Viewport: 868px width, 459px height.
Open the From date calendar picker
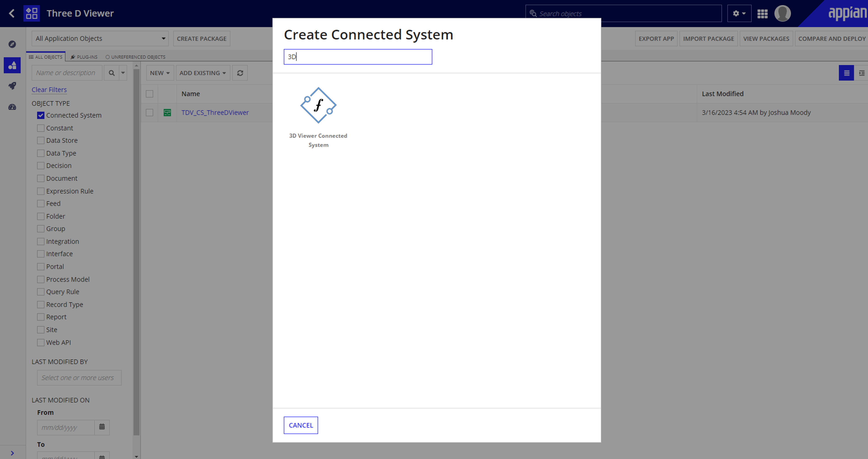point(102,427)
